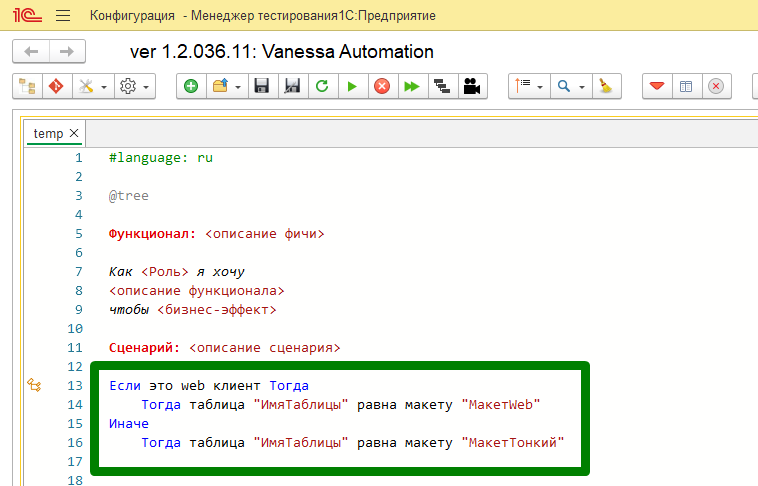The image size is (758, 486).
Task: Click the step hierarchy icon
Action: (x=442, y=87)
